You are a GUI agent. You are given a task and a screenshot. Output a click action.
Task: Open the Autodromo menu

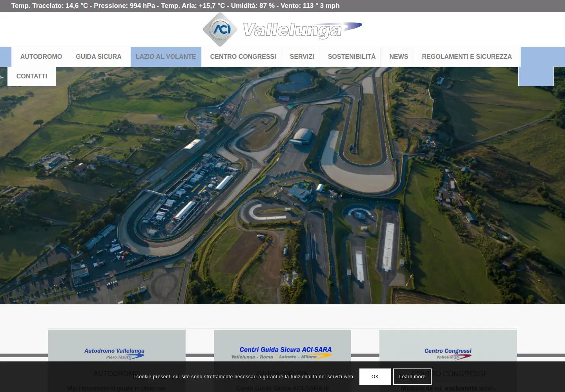[41, 57]
